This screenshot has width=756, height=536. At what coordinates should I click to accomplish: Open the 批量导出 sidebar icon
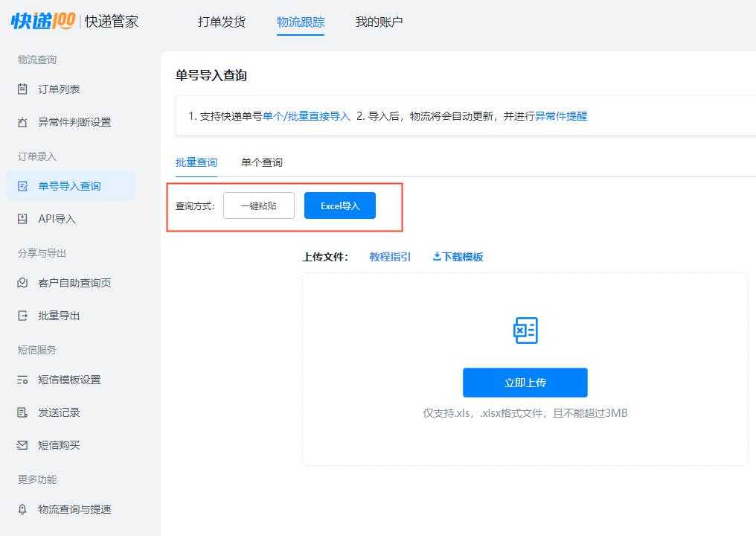[x=24, y=316]
